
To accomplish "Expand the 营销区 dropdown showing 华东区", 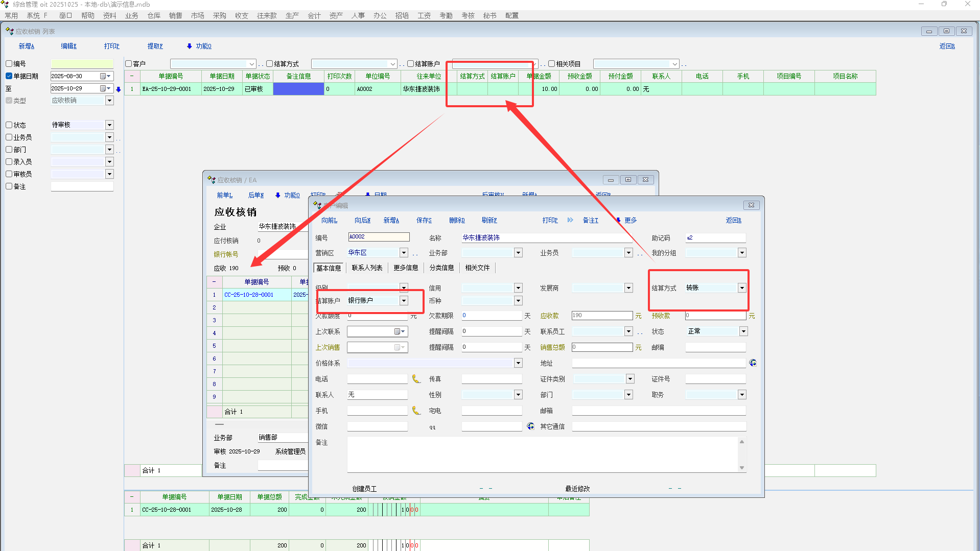I will coord(404,253).
